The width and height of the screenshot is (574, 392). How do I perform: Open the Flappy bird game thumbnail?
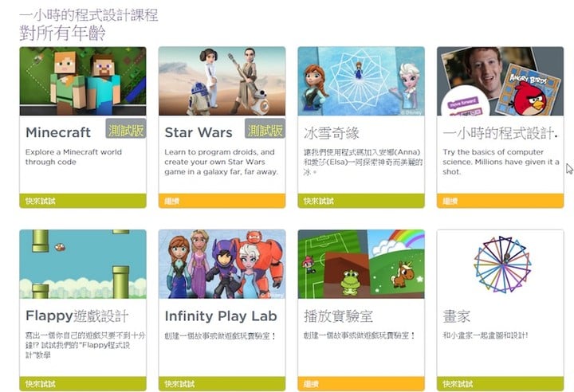pos(83,264)
